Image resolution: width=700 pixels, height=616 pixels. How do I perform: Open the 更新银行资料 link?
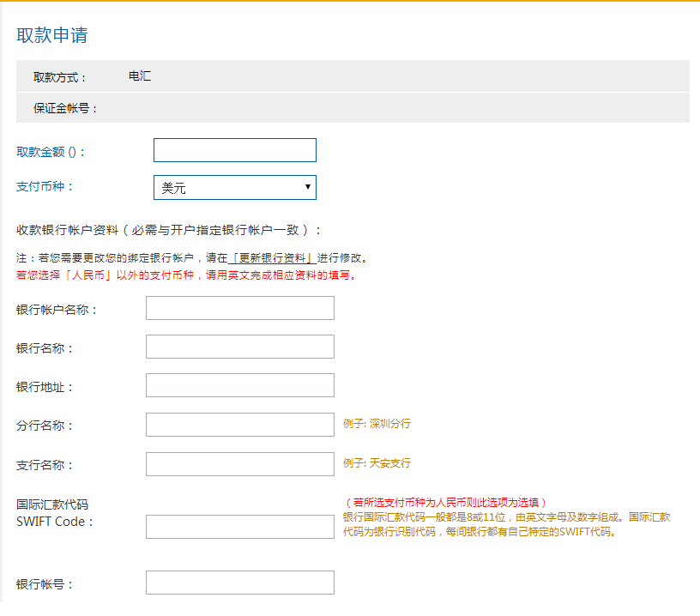(x=273, y=257)
